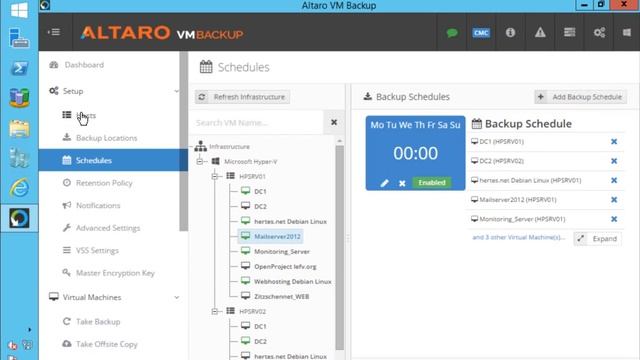Select Altaro VM Backup taskbar icon
The width and height of the screenshot is (640, 360).
(x=19, y=218)
